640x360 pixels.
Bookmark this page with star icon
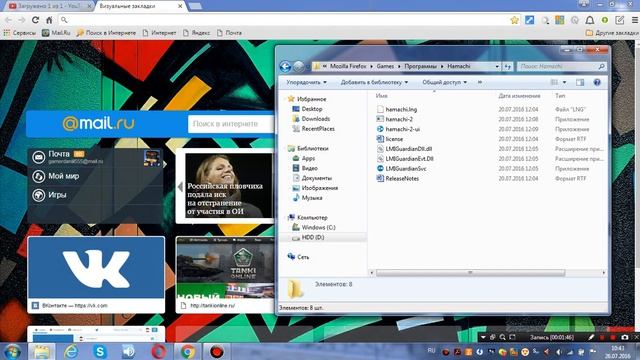(514, 20)
